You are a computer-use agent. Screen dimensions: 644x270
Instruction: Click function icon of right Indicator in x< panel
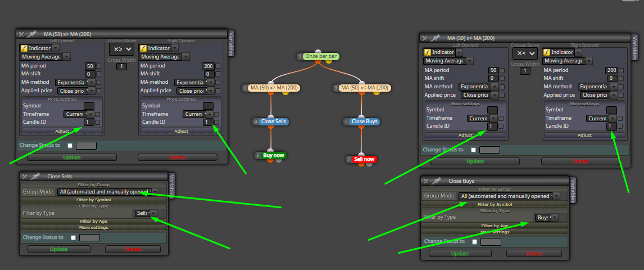click(x=547, y=53)
